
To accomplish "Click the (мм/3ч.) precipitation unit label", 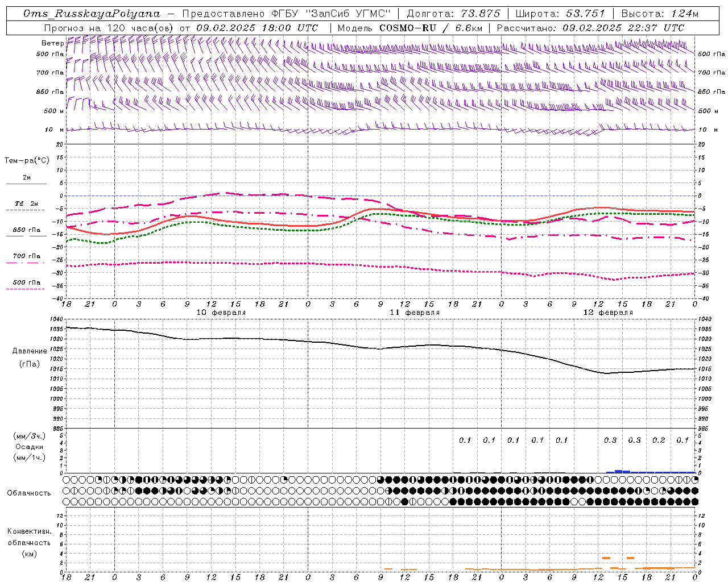I will coord(30,436).
